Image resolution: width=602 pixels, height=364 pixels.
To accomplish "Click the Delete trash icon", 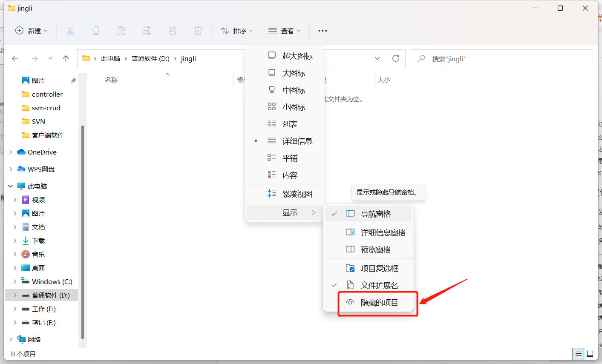I will click(x=198, y=31).
